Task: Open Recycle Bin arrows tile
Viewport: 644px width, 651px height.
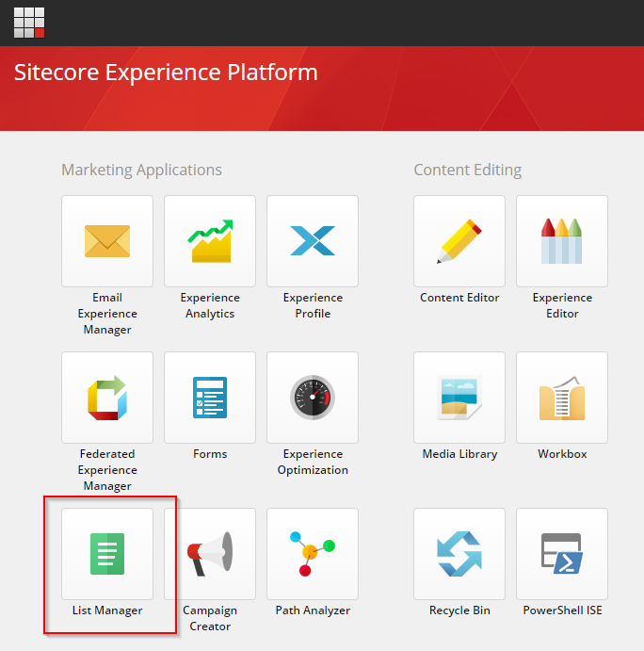Action: tap(459, 554)
